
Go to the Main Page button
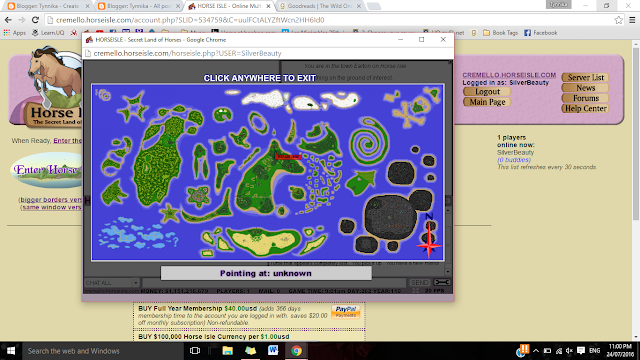(487, 102)
